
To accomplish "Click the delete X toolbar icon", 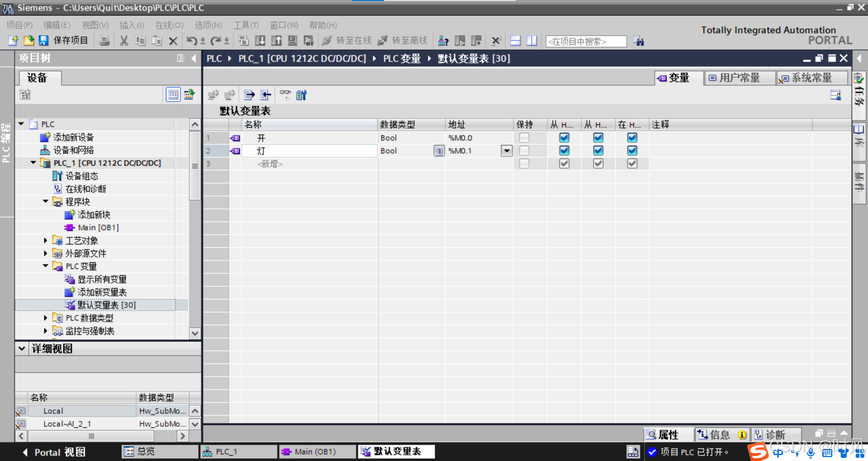I will (x=173, y=41).
